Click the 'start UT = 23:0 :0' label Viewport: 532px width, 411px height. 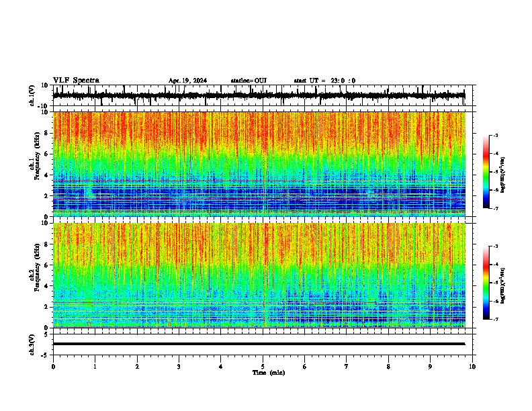pos(324,81)
